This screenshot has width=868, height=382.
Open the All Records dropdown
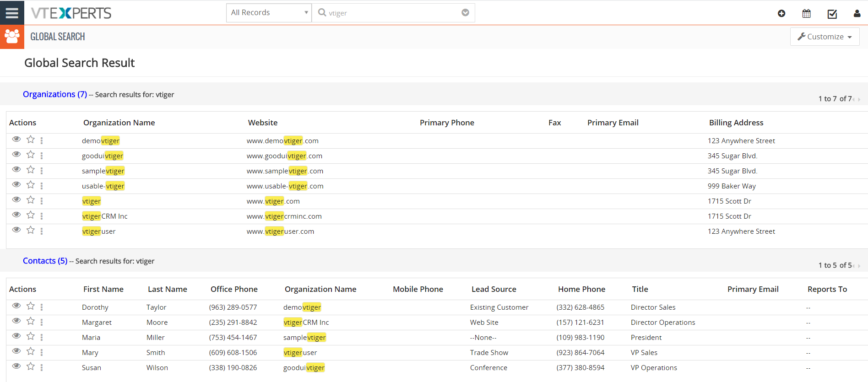269,13
